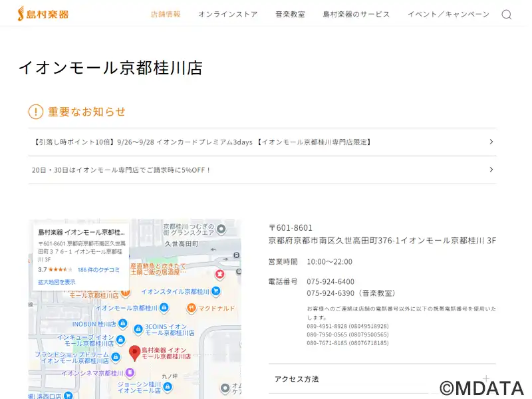Click the Shimamura Gakki logo

tap(43, 14)
